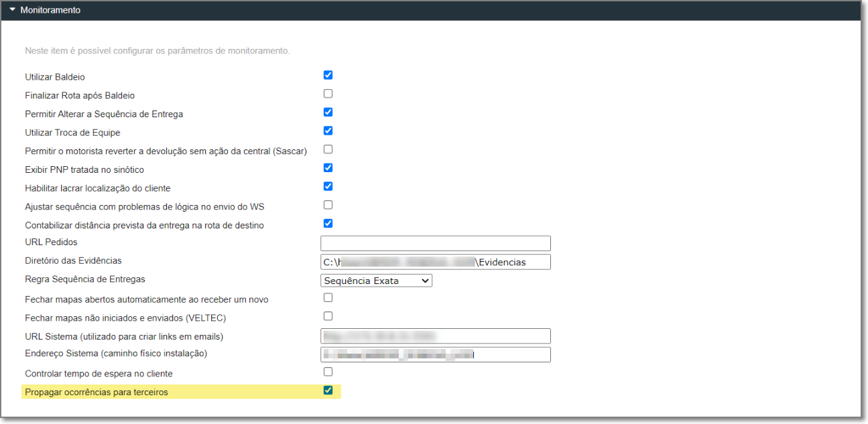868x424 pixels.
Task: Click the 'URL Sistema (utilizado para criar links' label
Action: click(x=124, y=336)
